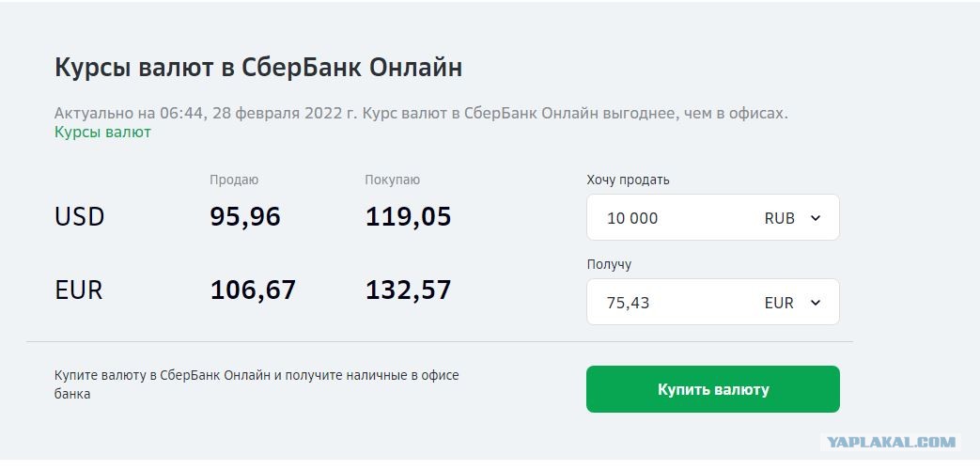Click the Курсы валют в СберБанк Онлайн heading
The width and height of the screenshot is (980, 470).
[x=258, y=68]
